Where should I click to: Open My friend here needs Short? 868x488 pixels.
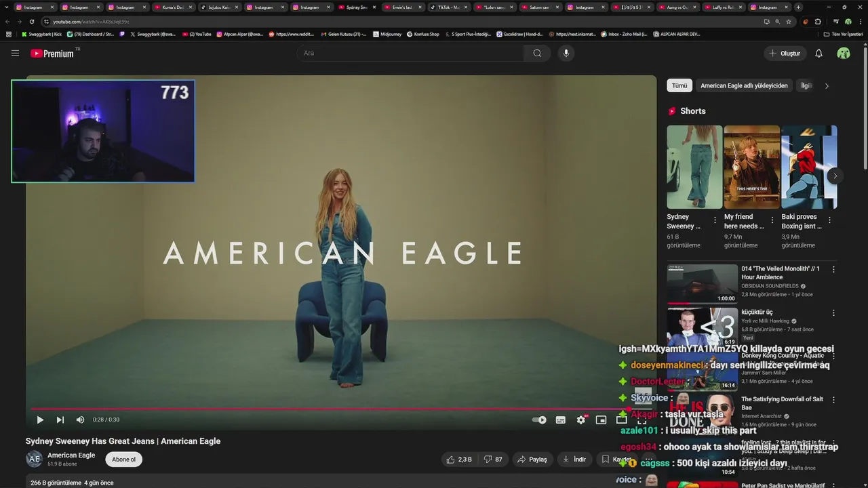(751, 167)
